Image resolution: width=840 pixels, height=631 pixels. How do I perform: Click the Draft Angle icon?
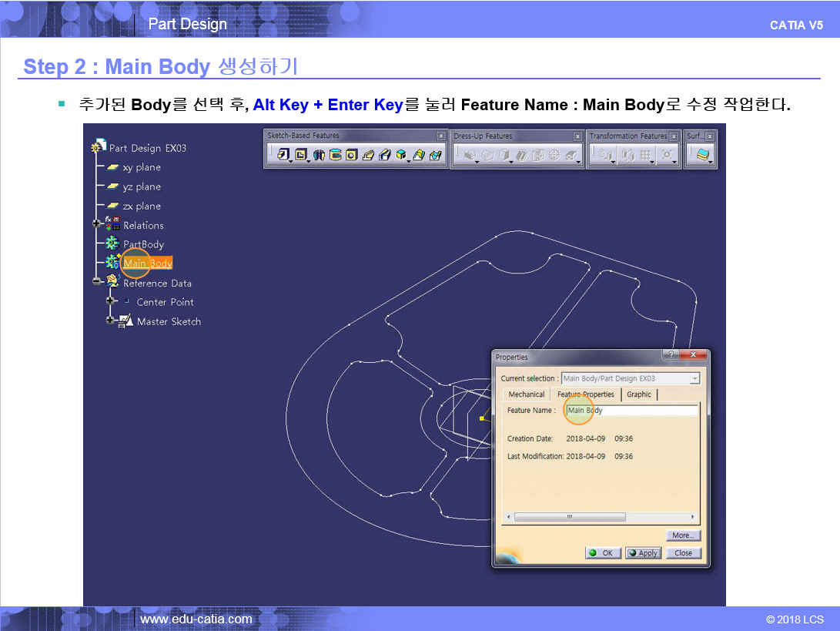(504, 155)
